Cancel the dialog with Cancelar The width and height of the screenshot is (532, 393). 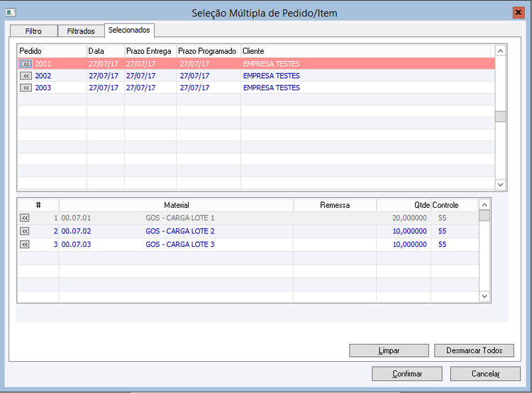click(x=486, y=374)
